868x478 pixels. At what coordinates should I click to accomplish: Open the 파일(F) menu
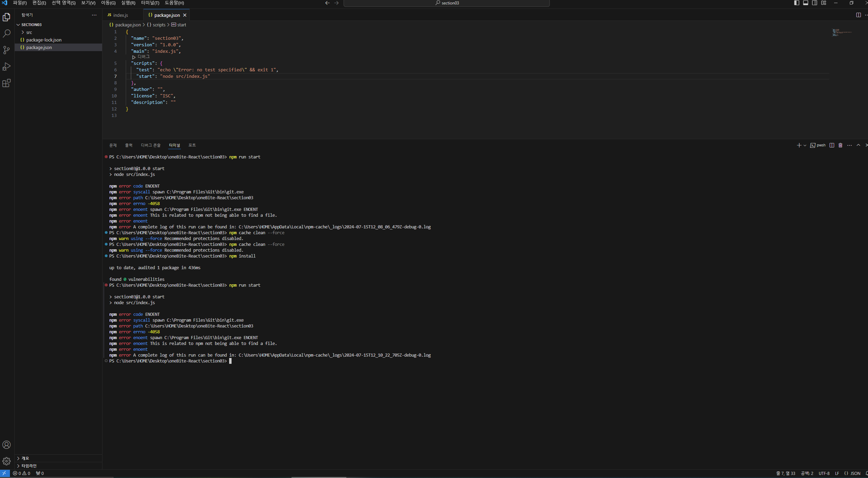click(20, 3)
